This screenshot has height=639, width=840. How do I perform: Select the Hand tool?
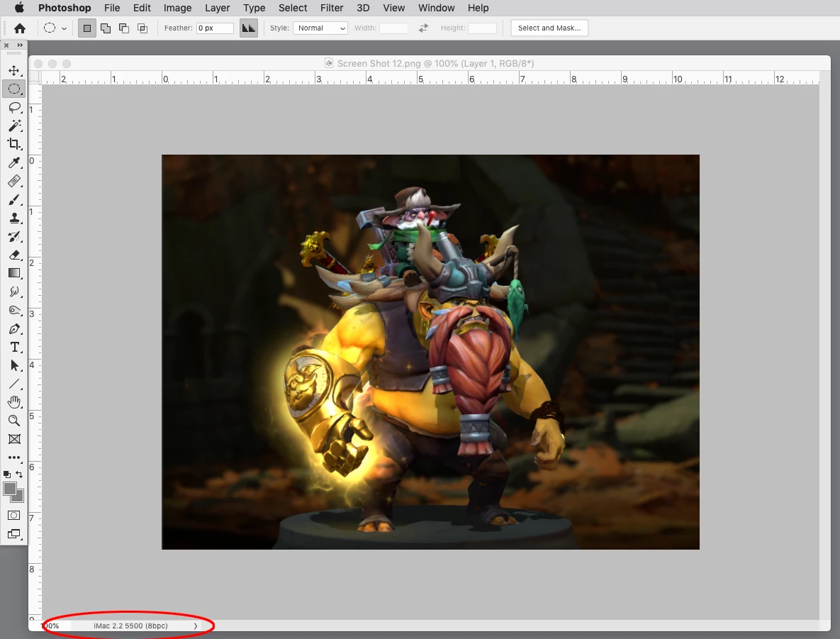[x=14, y=402]
